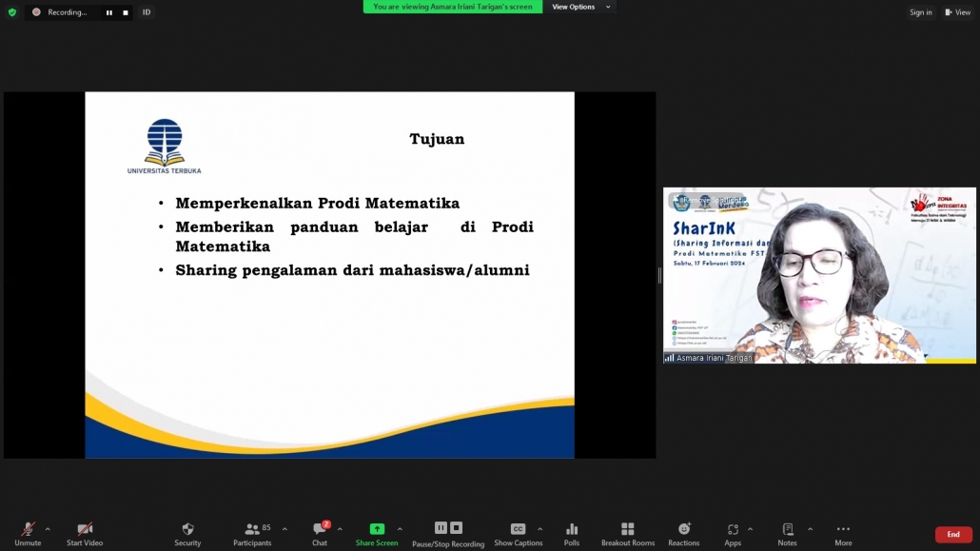The width and height of the screenshot is (980, 551).
Task: Open the Security shield options
Action: point(187,535)
